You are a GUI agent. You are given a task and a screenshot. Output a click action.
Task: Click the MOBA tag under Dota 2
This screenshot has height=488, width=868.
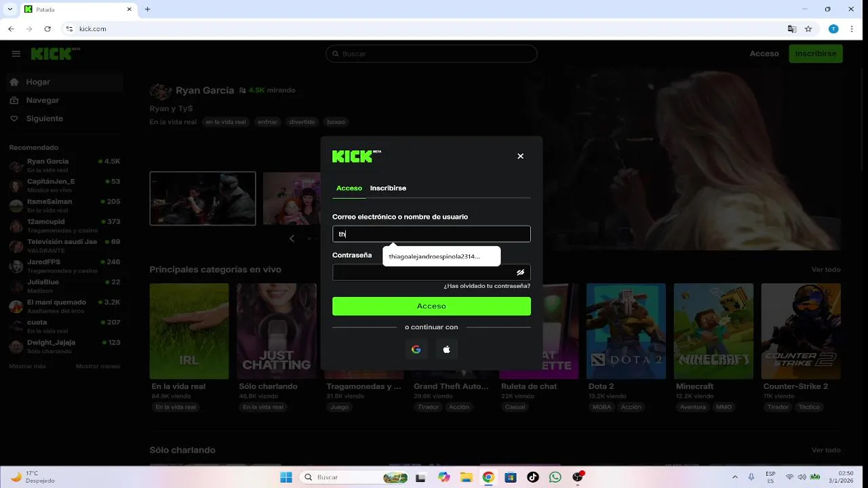(601, 407)
